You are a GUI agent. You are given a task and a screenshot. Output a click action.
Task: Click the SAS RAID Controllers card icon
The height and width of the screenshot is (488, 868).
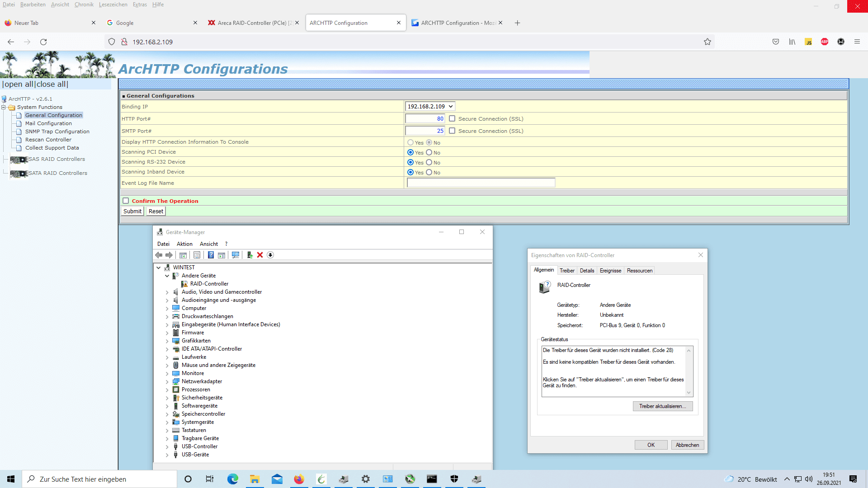click(x=19, y=160)
